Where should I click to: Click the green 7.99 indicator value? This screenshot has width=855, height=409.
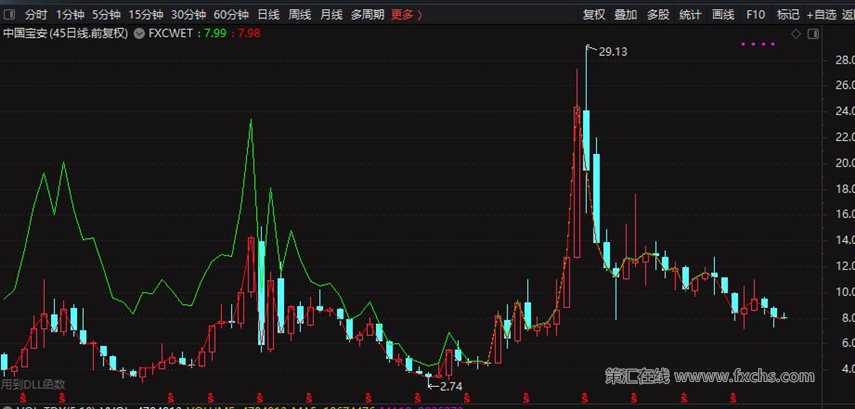214,33
